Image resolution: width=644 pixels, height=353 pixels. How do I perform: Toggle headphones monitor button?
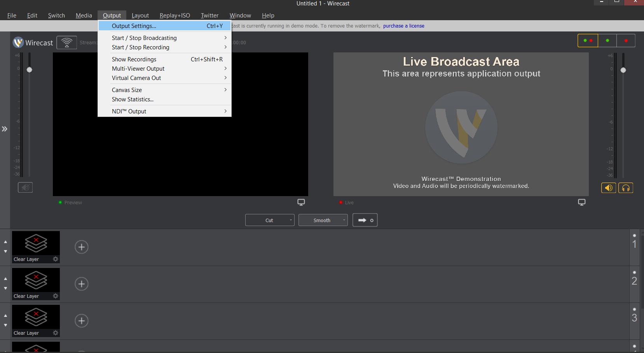[626, 188]
